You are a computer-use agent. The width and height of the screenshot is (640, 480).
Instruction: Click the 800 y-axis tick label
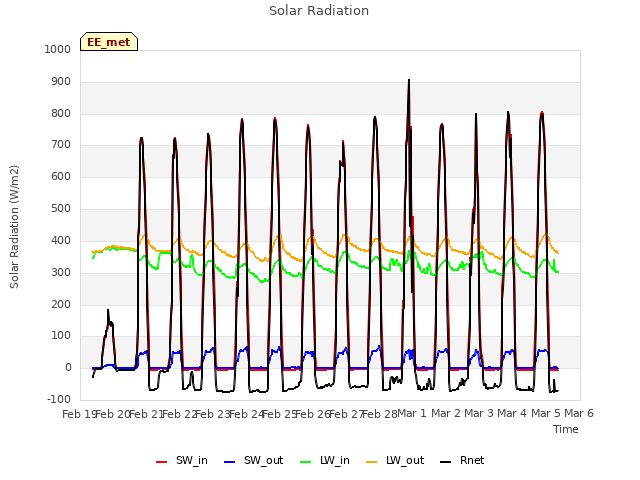[x=61, y=113]
